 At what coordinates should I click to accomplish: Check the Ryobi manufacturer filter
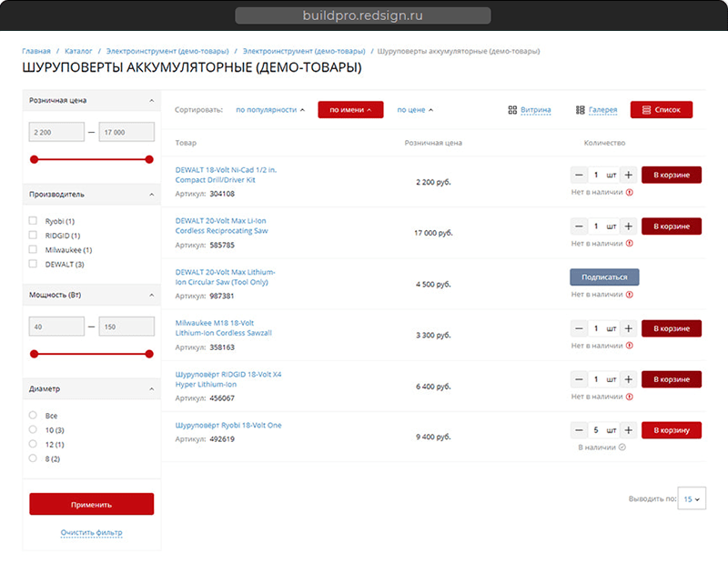[33, 220]
